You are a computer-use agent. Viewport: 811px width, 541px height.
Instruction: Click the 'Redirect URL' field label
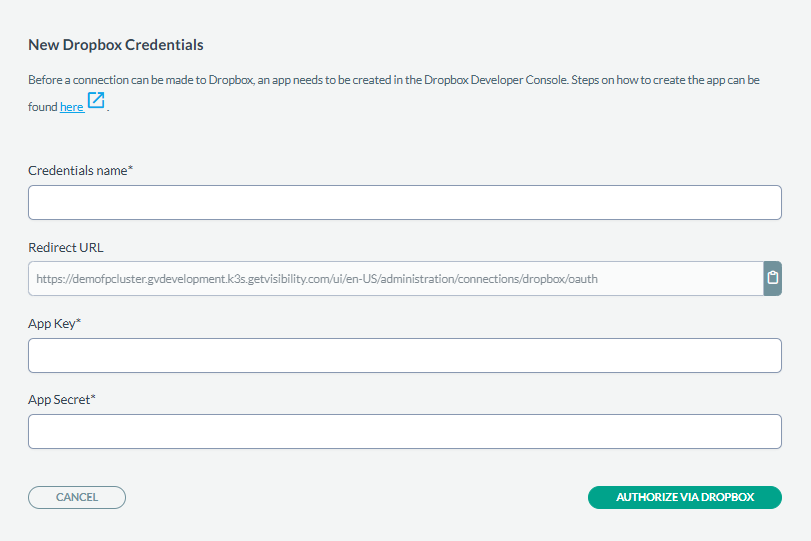pos(66,247)
